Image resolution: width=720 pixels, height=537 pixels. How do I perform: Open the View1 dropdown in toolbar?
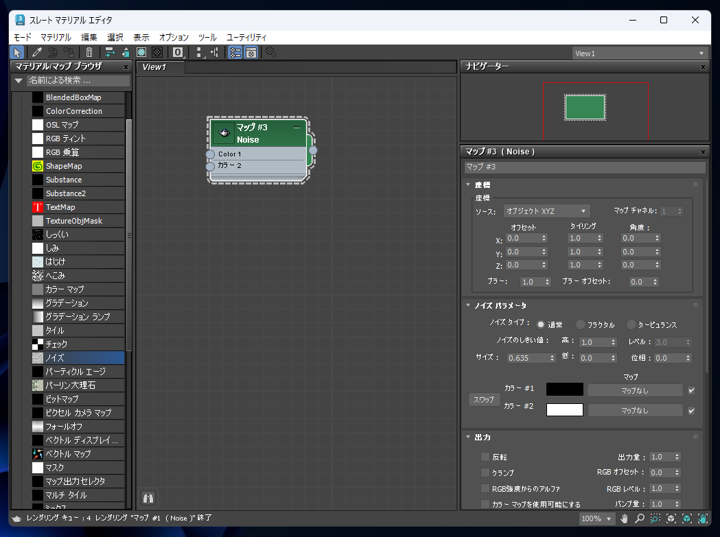(x=639, y=53)
